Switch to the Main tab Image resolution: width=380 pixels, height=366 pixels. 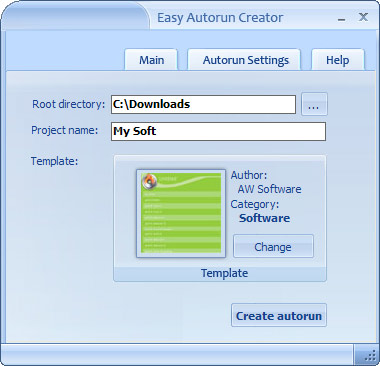(151, 60)
